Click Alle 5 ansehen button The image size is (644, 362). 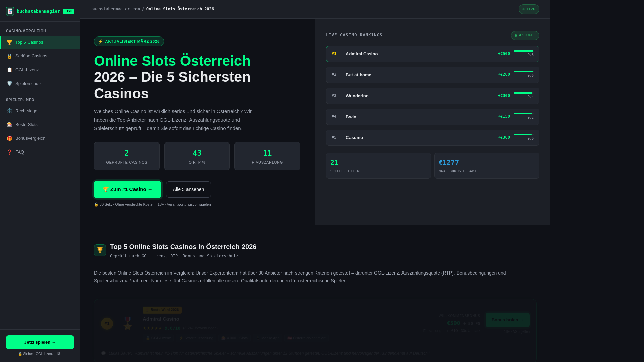[189, 190]
